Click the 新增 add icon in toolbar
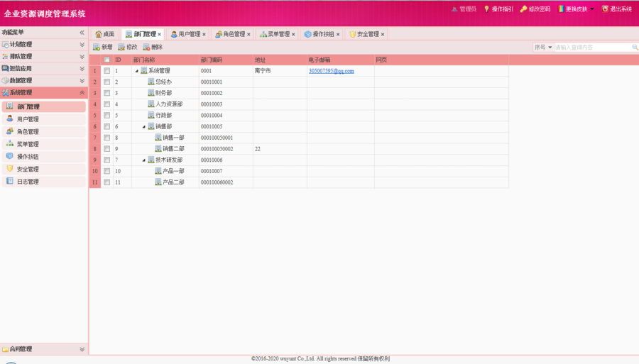Image resolution: width=639 pixels, height=364 pixels. point(97,48)
